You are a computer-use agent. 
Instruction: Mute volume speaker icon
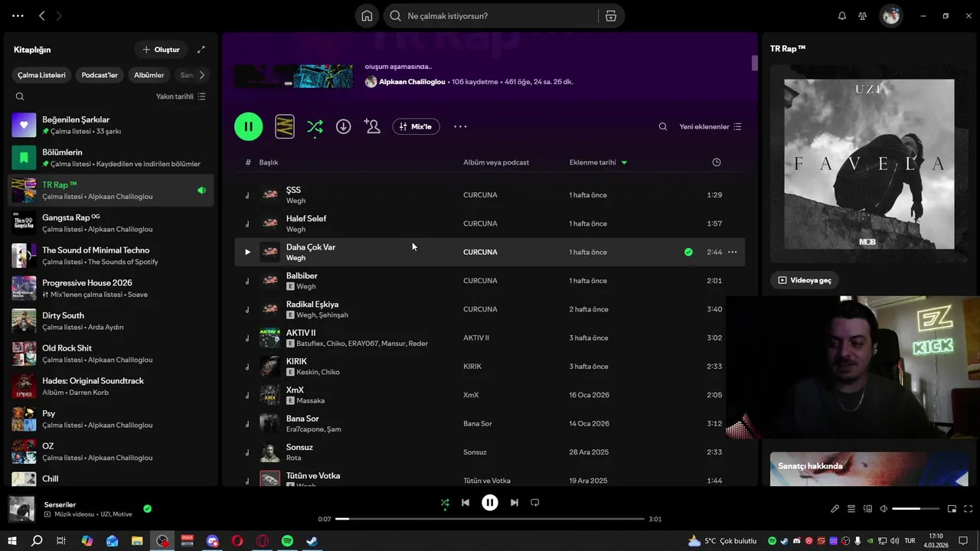coord(884,509)
